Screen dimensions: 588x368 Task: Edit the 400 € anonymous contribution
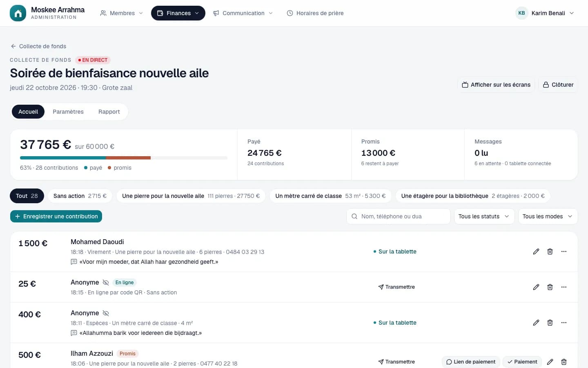point(536,323)
